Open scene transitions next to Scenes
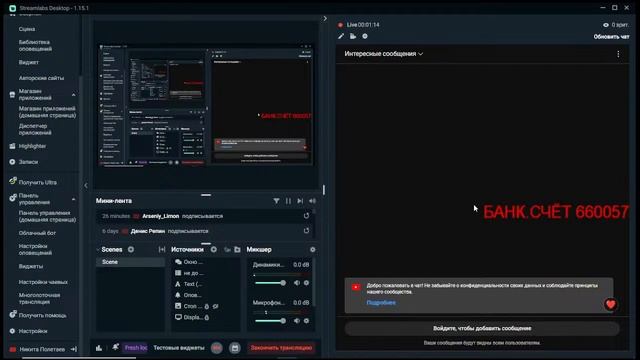This screenshot has width=640, height=360. pyautogui.click(x=162, y=249)
